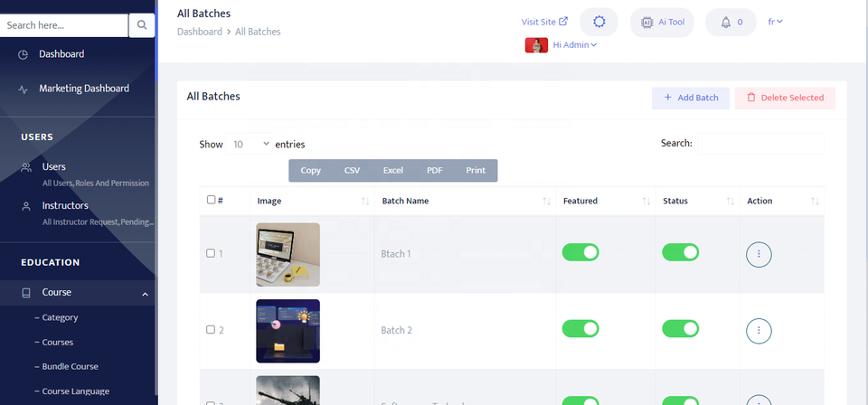
Task: Sort by Featured column arrows
Action: click(646, 202)
